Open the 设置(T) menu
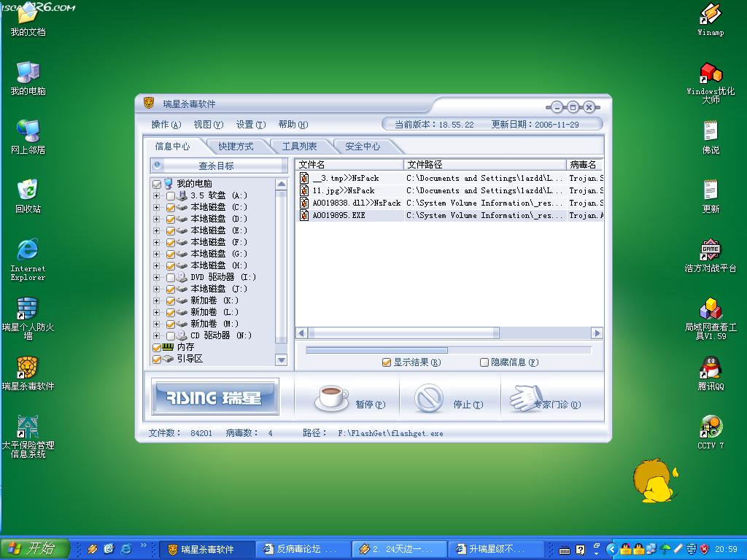The width and height of the screenshot is (747, 560). click(251, 124)
